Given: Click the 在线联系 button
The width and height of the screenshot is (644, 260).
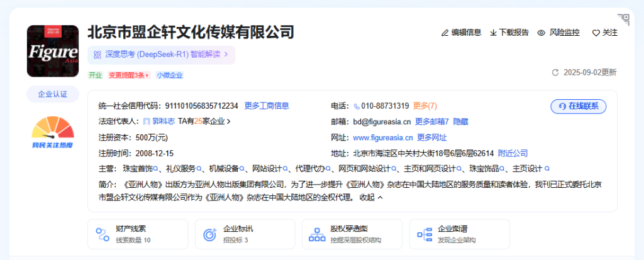Looking at the screenshot, I should pyautogui.click(x=578, y=106).
